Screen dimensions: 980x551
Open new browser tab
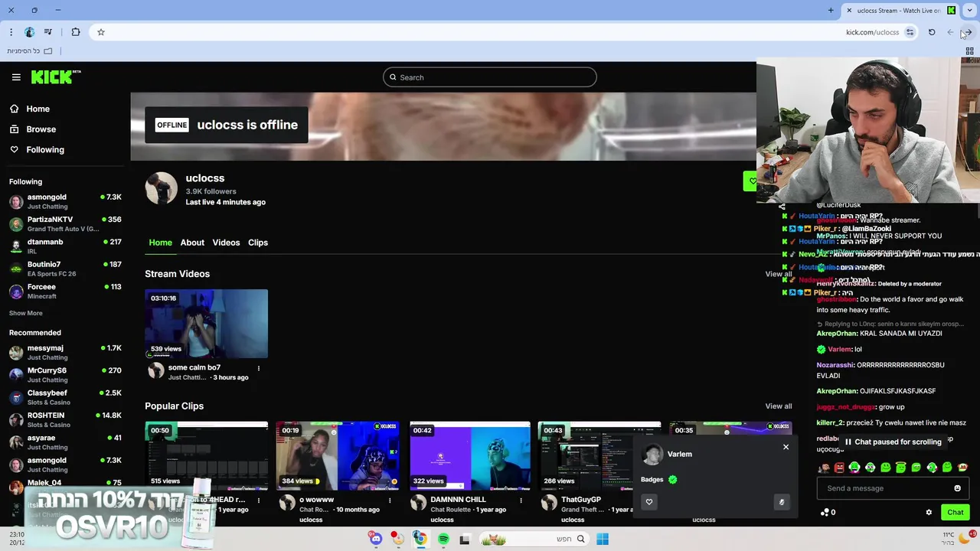[x=831, y=10]
